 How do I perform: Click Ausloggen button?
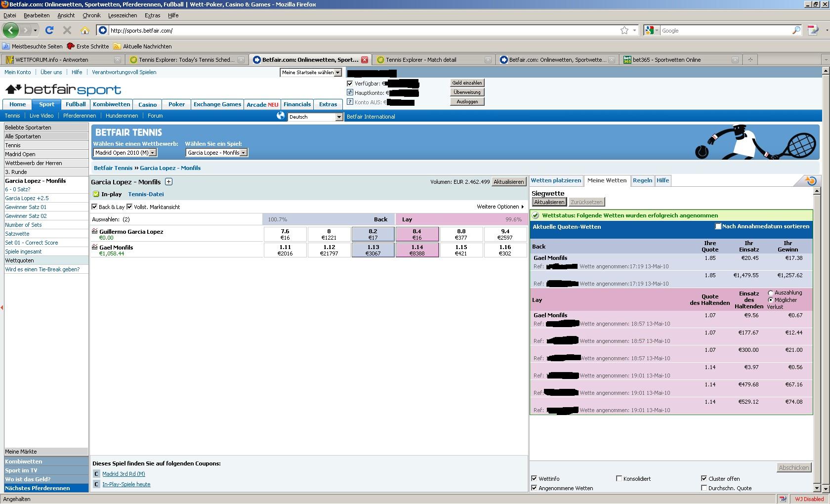pos(467,101)
